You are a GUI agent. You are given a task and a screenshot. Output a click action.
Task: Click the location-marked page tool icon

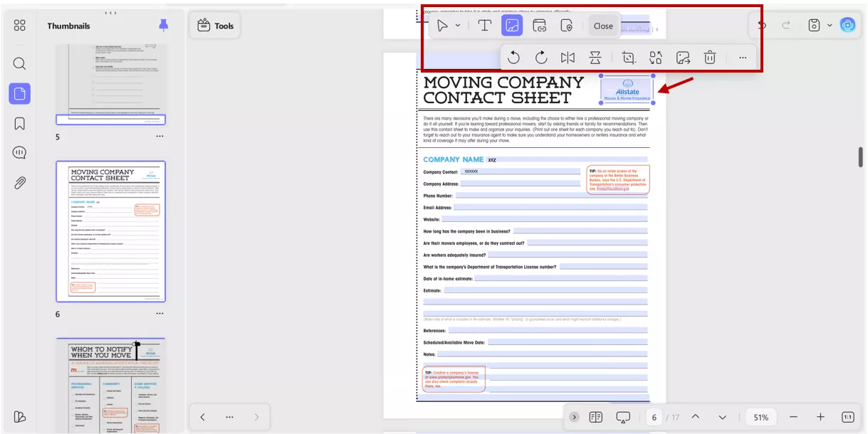(x=567, y=26)
